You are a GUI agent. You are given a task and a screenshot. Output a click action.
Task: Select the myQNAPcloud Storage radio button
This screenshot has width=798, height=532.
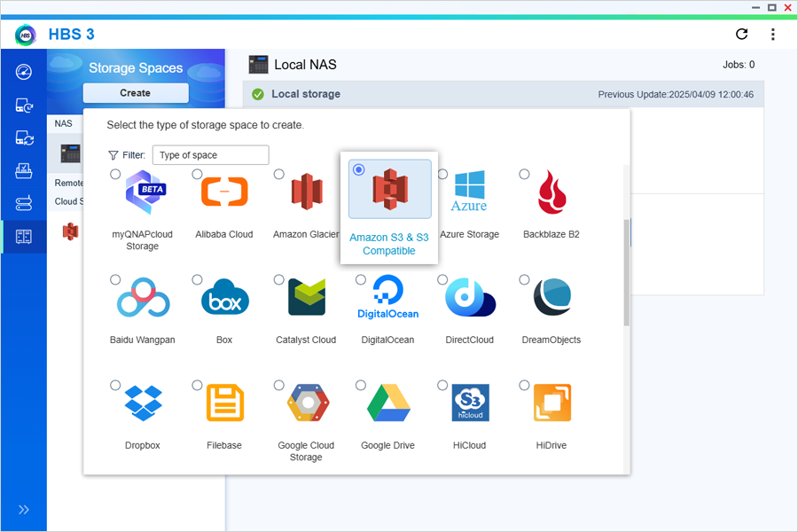coord(115,174)
